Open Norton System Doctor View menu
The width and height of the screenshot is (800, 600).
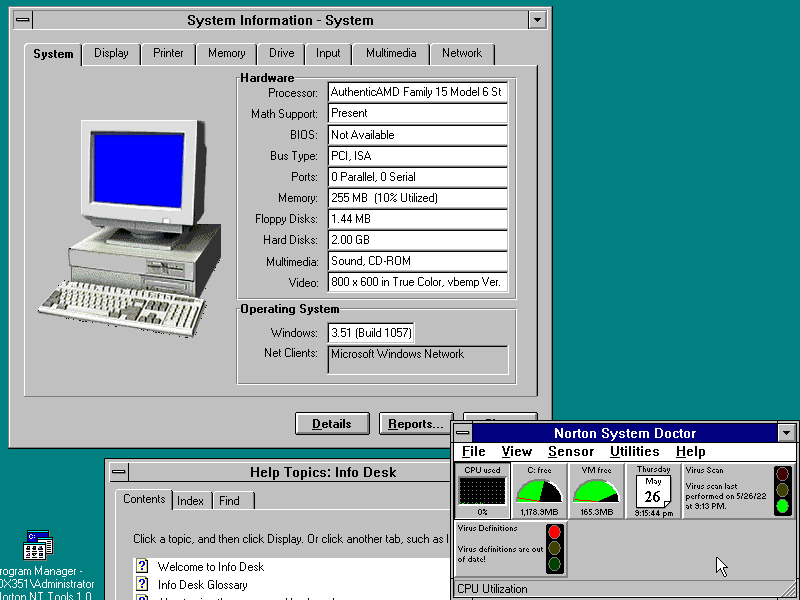click(516, 452)
